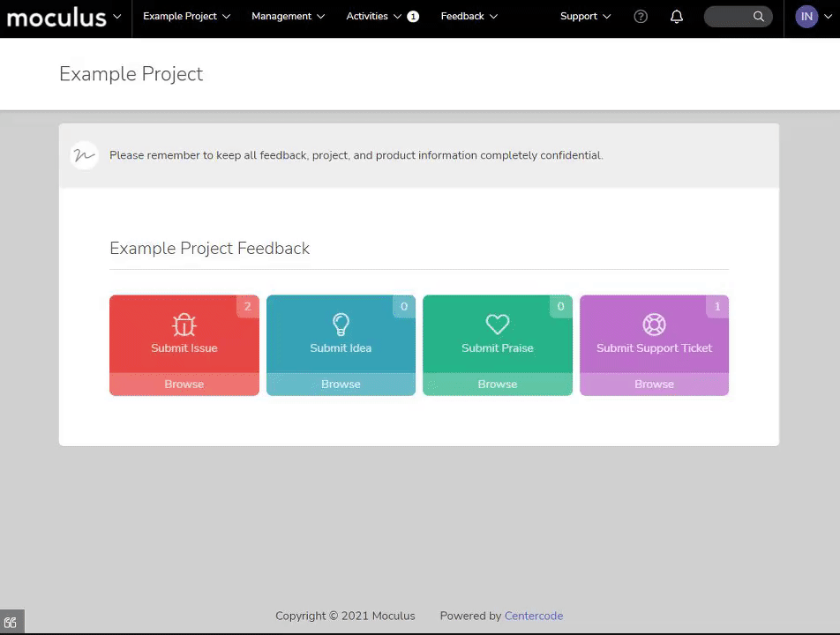This screenshot has width=840, height=635.
Task: Open the Feedback menu
Action: (x=469, y=16)
